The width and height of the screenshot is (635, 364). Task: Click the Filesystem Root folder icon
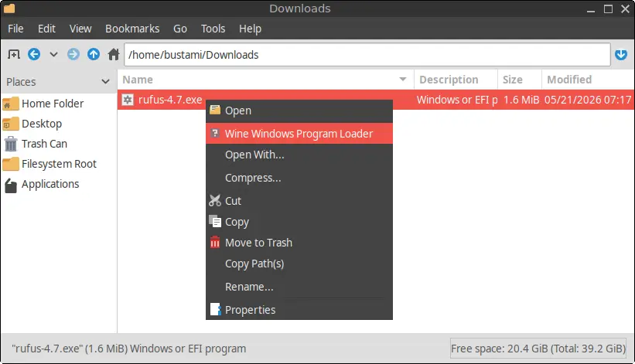11,164
